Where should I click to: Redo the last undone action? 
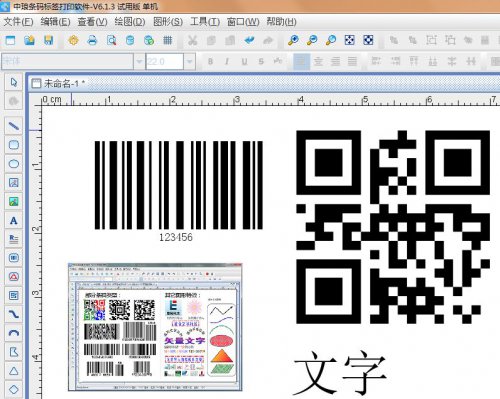[x=268, y=40]
